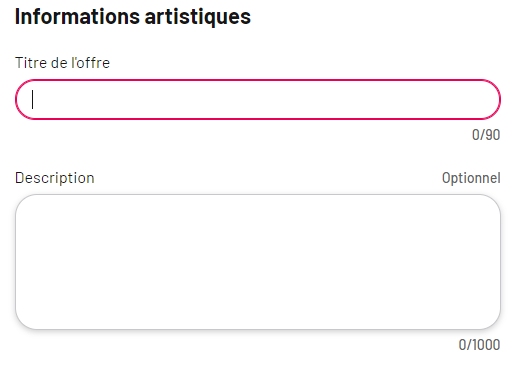Focus the Description text area
The width and height of the screenshot is (523, 365).
click(258, 262)
